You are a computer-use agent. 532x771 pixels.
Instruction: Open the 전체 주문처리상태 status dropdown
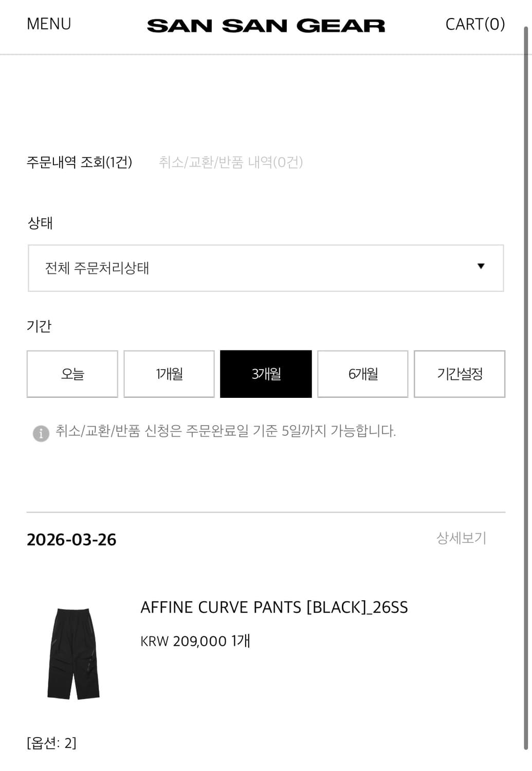click(x=265, y=267)
